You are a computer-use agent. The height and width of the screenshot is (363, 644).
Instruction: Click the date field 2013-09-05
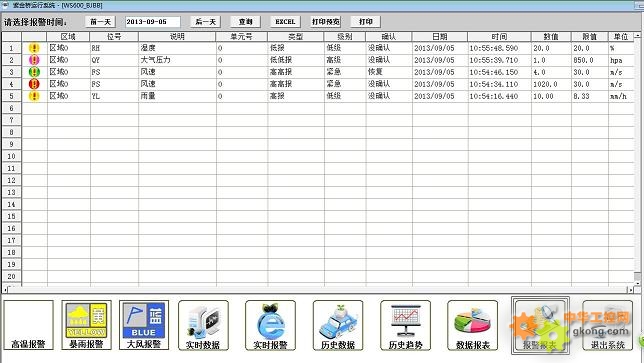point(152,22)
